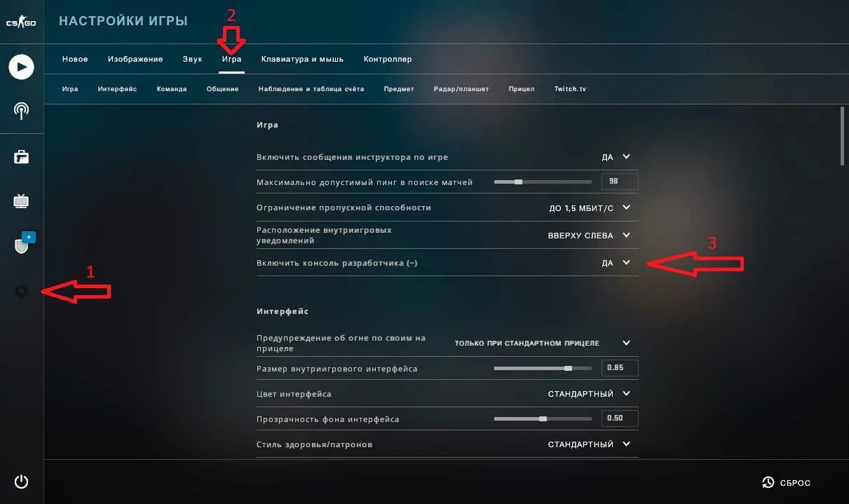Viewport: 849px width, 504px height.
Task: Click the power quit icon
Action: click(x=21, y=482)
